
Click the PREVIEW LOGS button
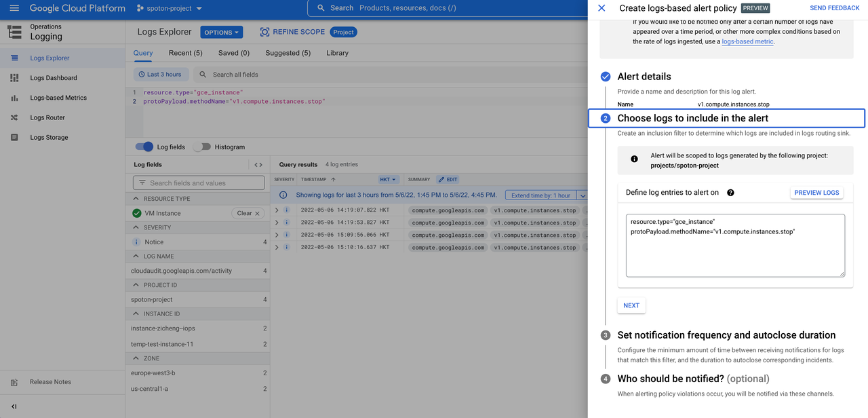pos(816,192)
